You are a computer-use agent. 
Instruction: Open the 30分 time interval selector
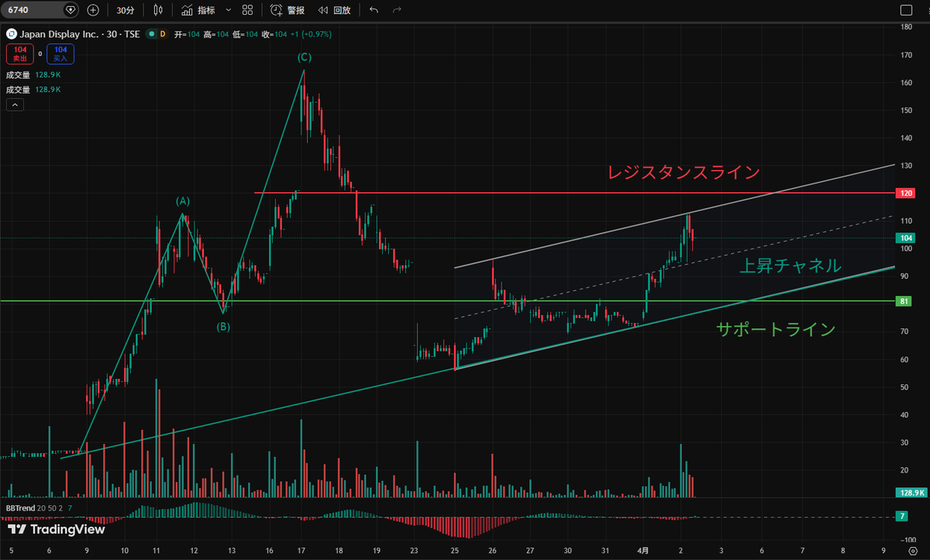[x=125, y=10]
